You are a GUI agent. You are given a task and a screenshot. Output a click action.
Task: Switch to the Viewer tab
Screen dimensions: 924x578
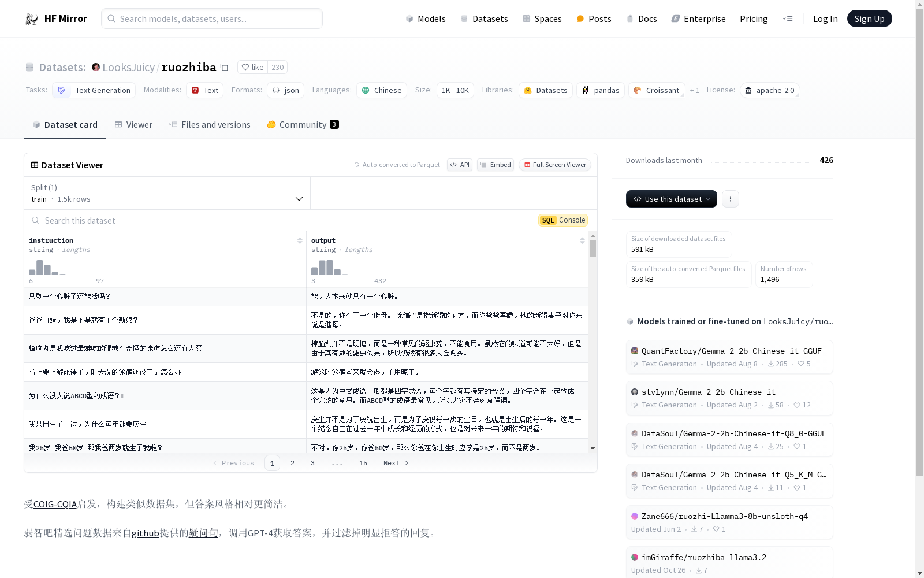coord(133,124)
